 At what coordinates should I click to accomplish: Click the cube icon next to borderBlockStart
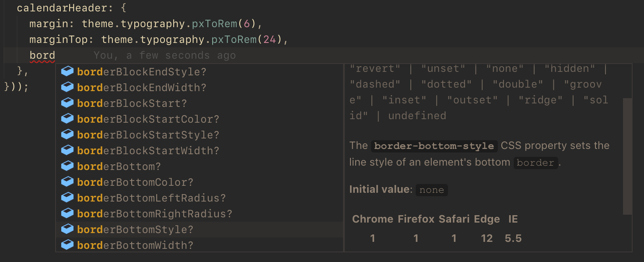point(67,103)
